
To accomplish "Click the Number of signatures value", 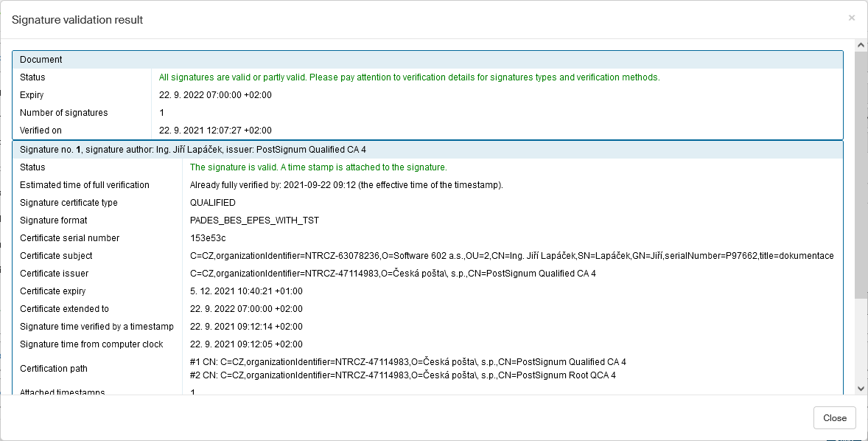I will (162, 113).
